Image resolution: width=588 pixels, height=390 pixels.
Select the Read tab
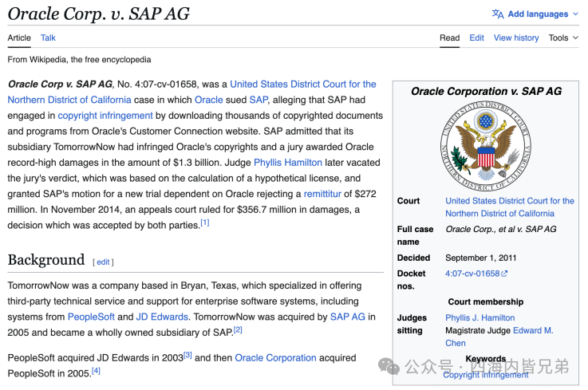click(449, 37)
